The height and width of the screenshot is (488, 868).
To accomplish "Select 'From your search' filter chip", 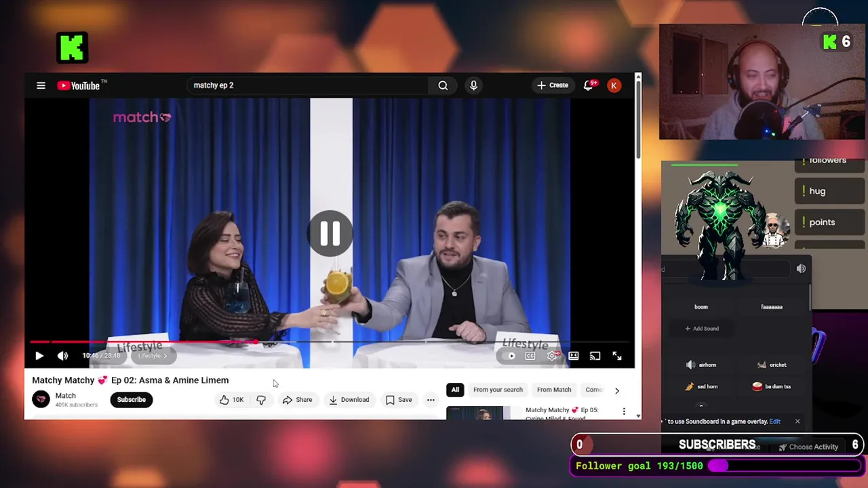I will click(498, 390).
